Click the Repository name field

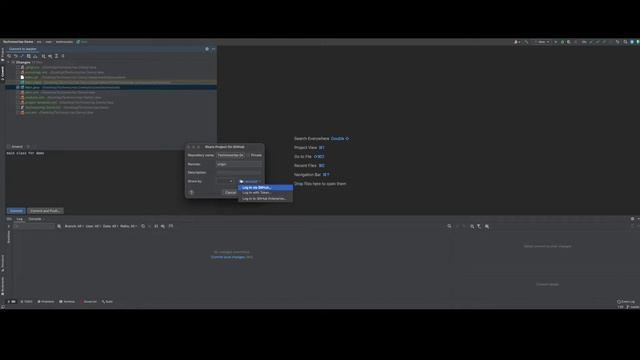231,156
